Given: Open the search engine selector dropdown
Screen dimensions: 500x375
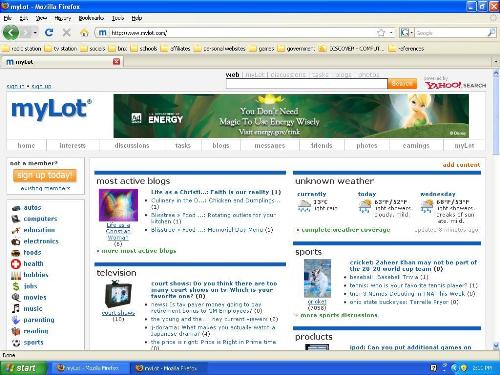Looking at the screenshot, I should [407, 32].
